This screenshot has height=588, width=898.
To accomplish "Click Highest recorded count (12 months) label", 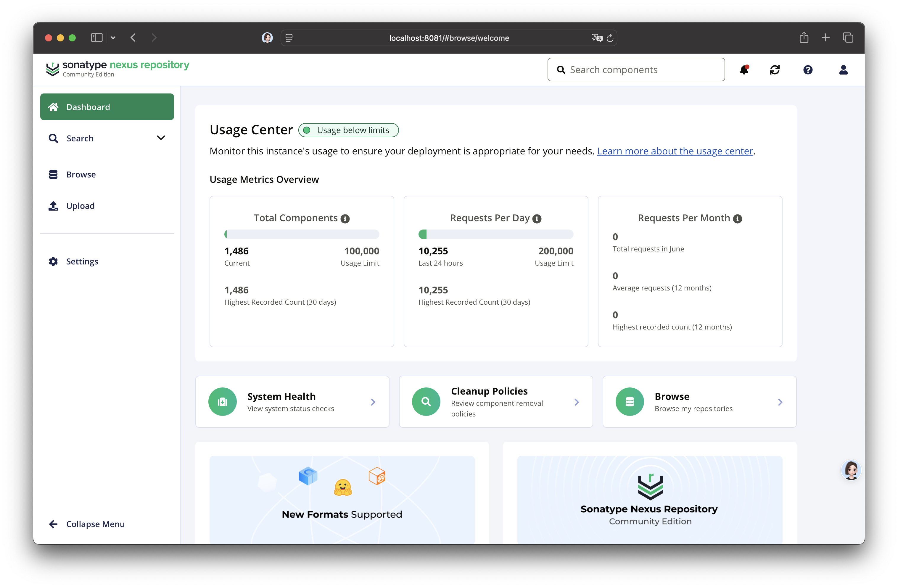I will click(x=672, y=327).
